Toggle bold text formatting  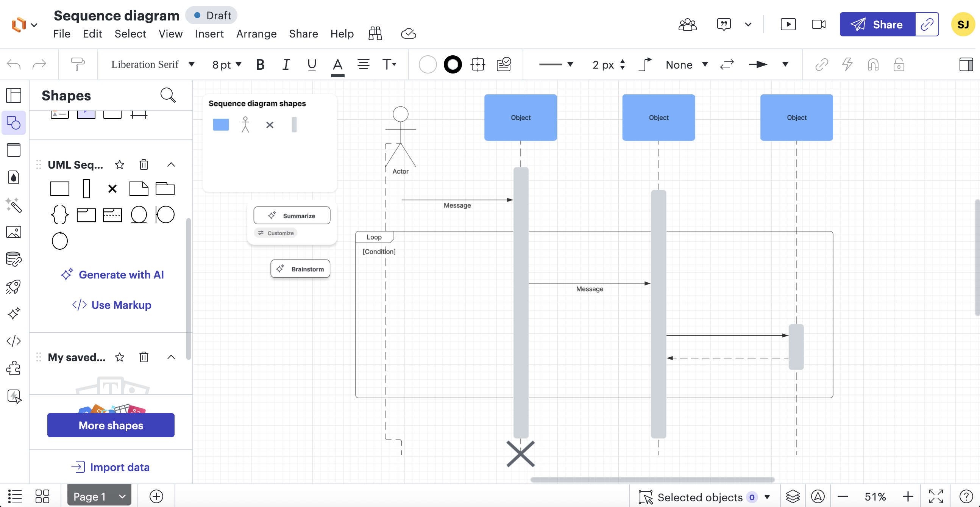coord(260,64)
